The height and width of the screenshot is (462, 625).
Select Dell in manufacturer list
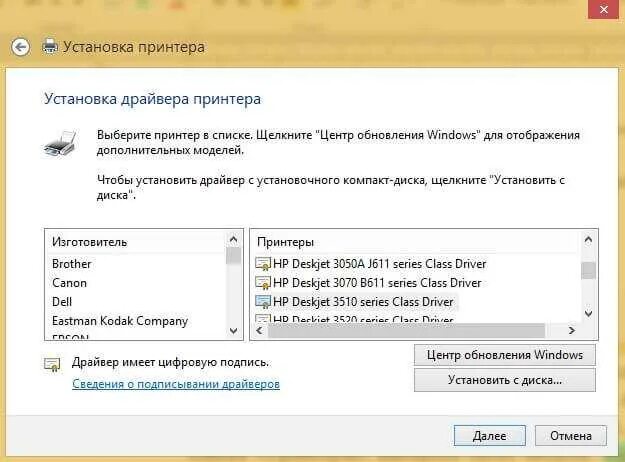[x=62, y=302]
